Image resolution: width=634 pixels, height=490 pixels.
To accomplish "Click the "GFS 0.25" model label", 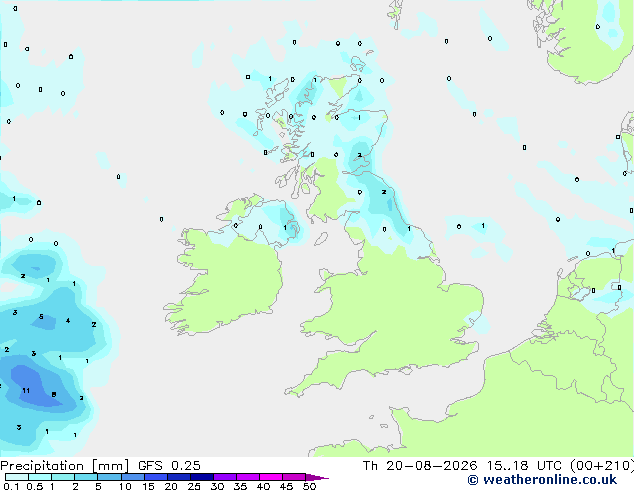I will click(169, 466).
